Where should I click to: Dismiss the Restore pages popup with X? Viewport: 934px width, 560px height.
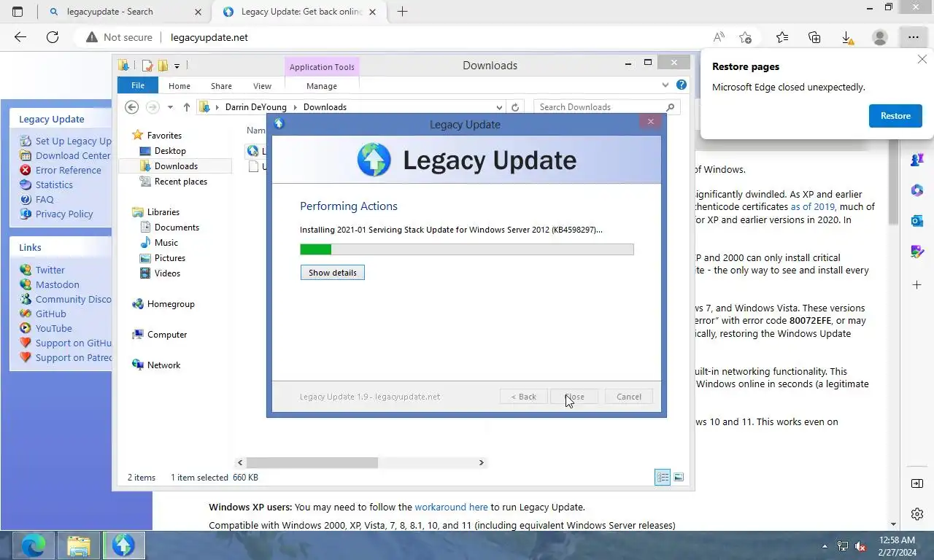[922, 59]
